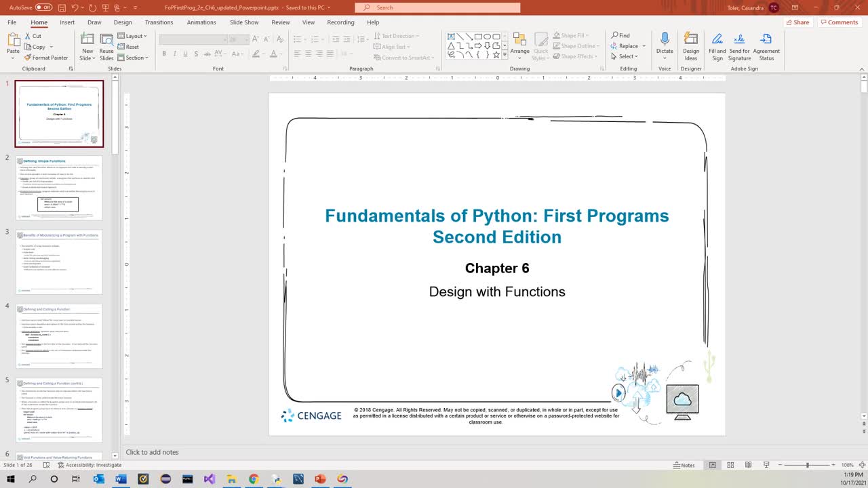Viewport: 868px width, 488px height.
Task: Toggle numbered list
Action: pyautogui.click(x=313, y=39)
